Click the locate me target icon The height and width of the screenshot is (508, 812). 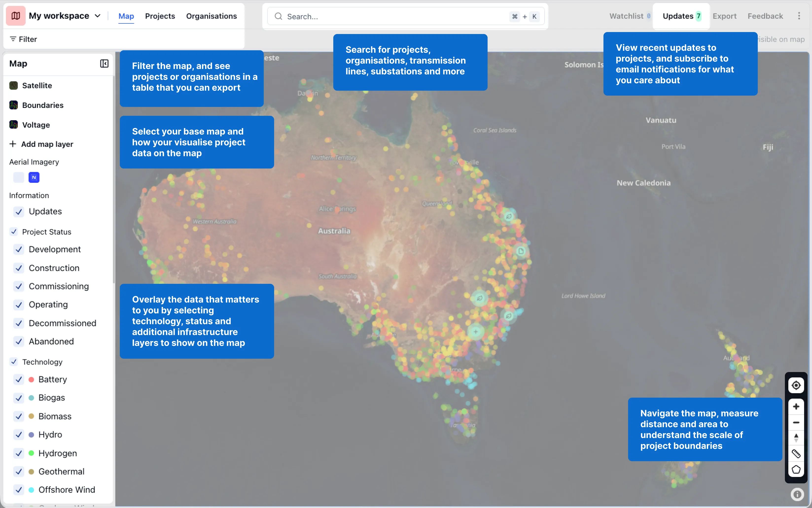click(796, 385)
